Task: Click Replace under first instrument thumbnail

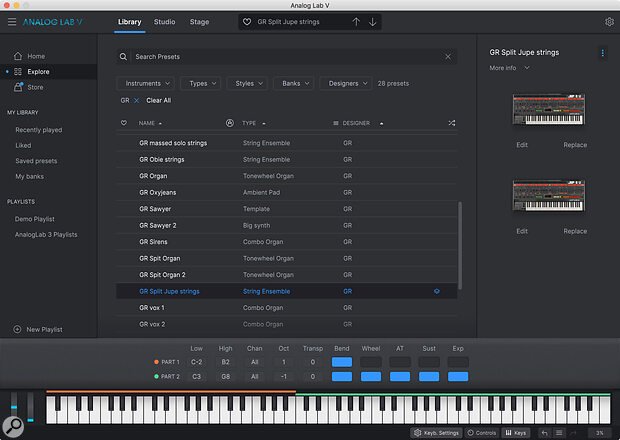Action: (x=575, y=145)
